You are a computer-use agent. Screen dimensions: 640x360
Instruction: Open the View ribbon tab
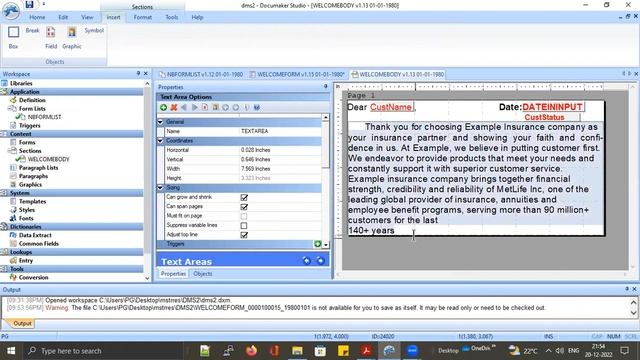point(87,17)
